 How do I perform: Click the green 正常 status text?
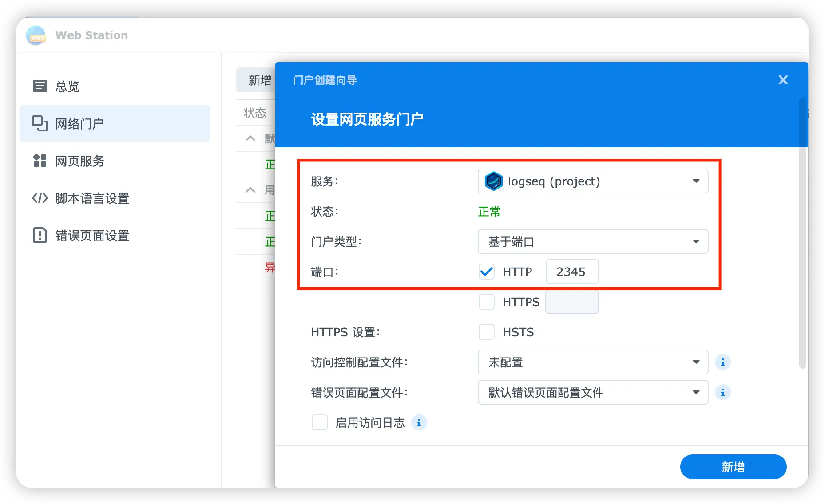[x=489, y=211]
